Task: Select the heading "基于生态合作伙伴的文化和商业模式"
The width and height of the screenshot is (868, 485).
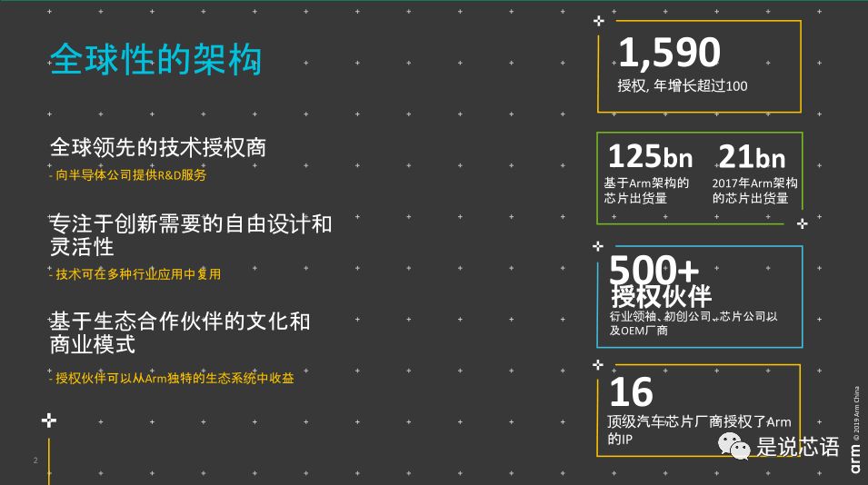Action: click(x=180, y=333)
